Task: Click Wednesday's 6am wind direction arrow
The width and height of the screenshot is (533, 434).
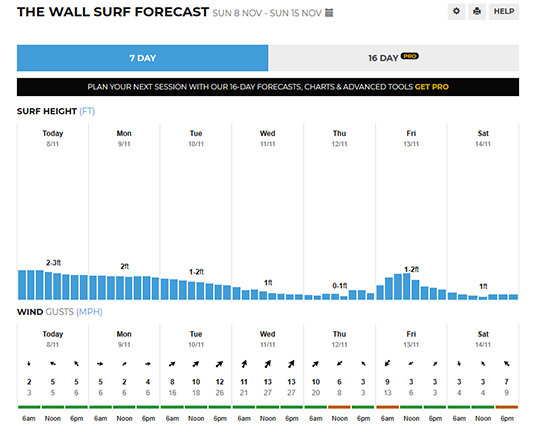Action: tap(244, 364)
